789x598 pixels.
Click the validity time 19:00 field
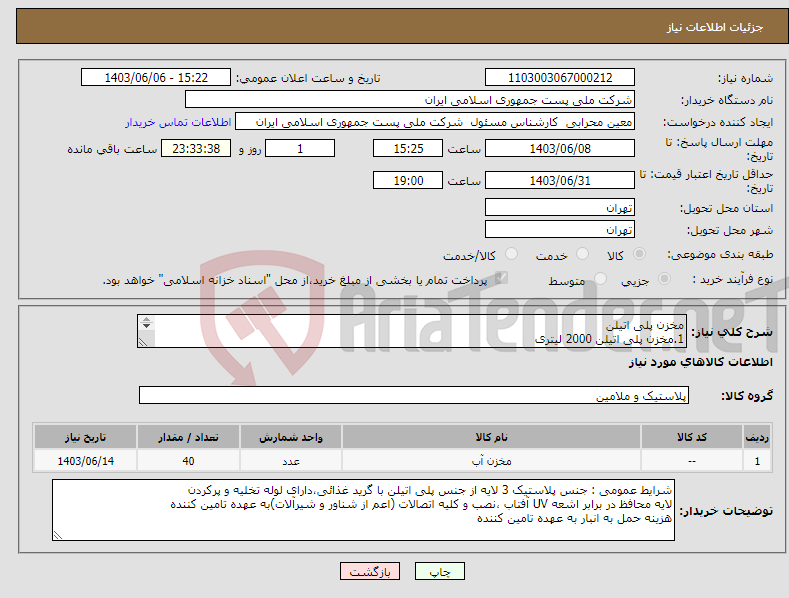408,180
